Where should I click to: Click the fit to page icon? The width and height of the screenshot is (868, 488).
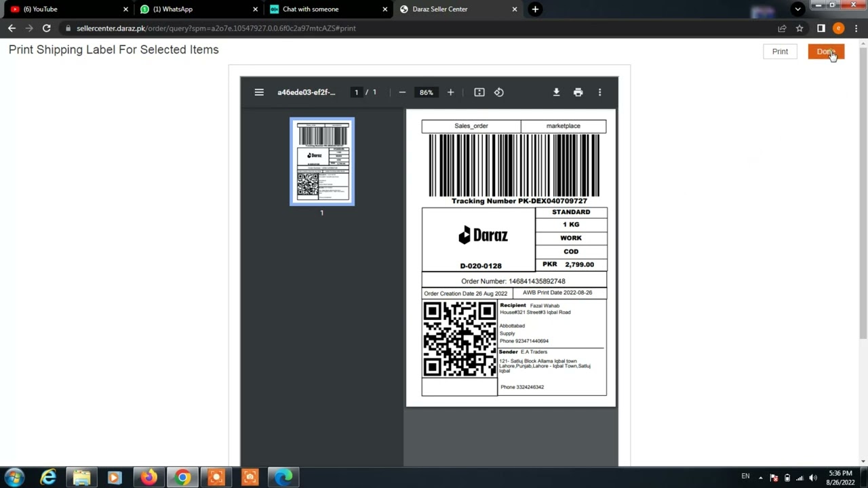pyautogui.click(x=479, y=92)
